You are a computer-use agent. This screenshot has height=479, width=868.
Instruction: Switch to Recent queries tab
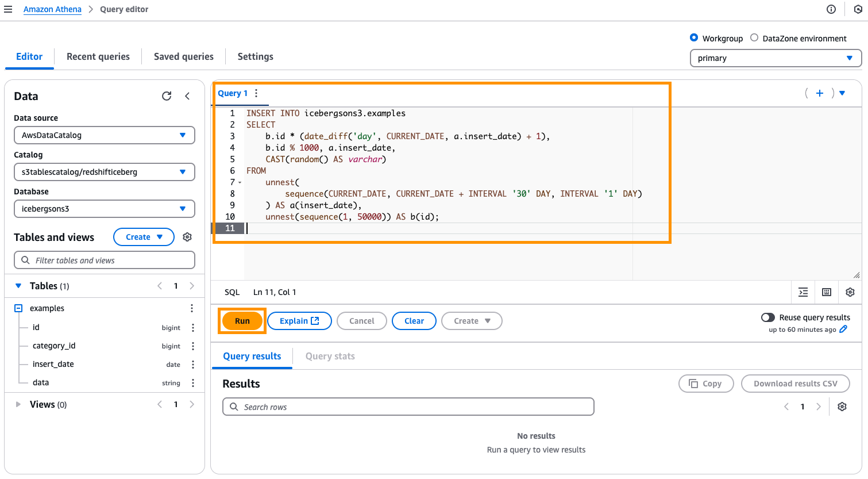pyautogui.click(x=98, y=56)
